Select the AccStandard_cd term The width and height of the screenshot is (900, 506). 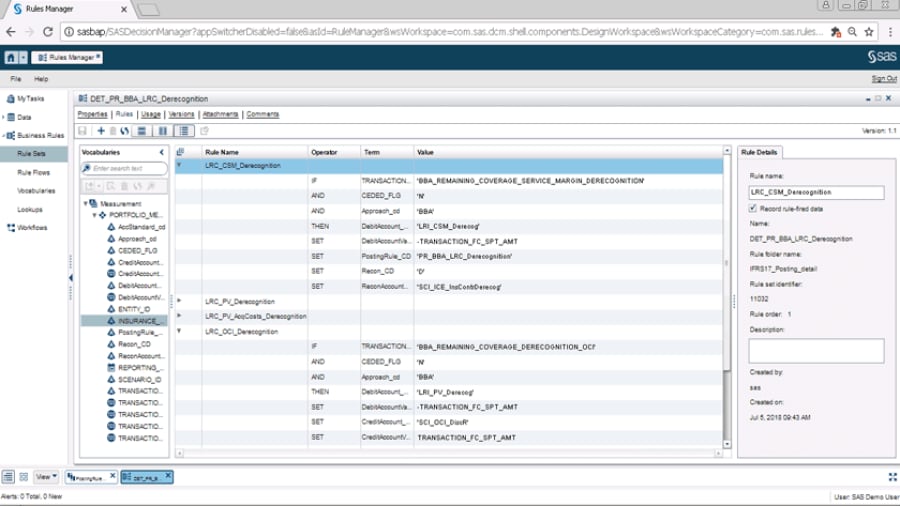click(141, 227)
